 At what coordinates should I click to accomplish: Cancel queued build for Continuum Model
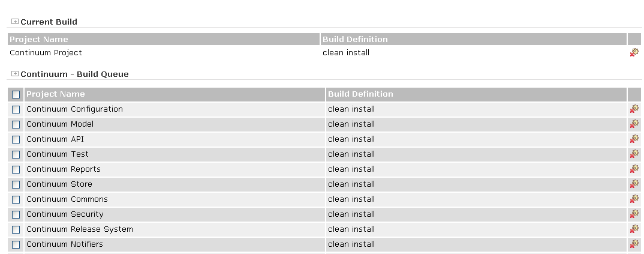pyautogui.click(x=634, y=124)
